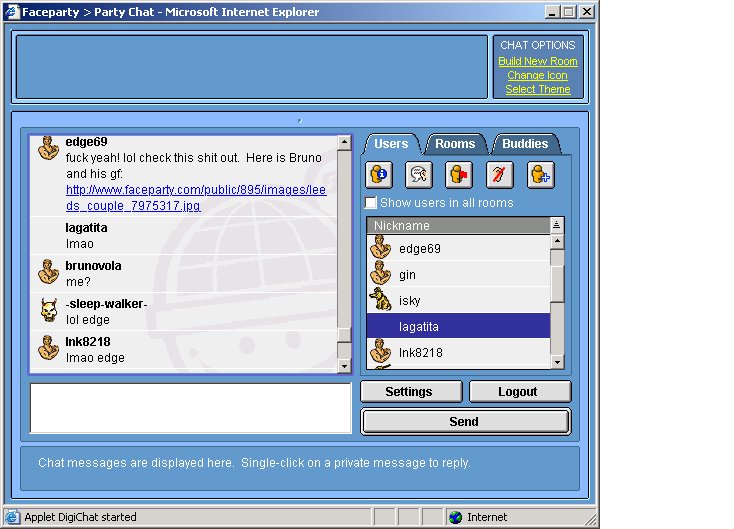Click the Nickname column sort button

[557, 225]
